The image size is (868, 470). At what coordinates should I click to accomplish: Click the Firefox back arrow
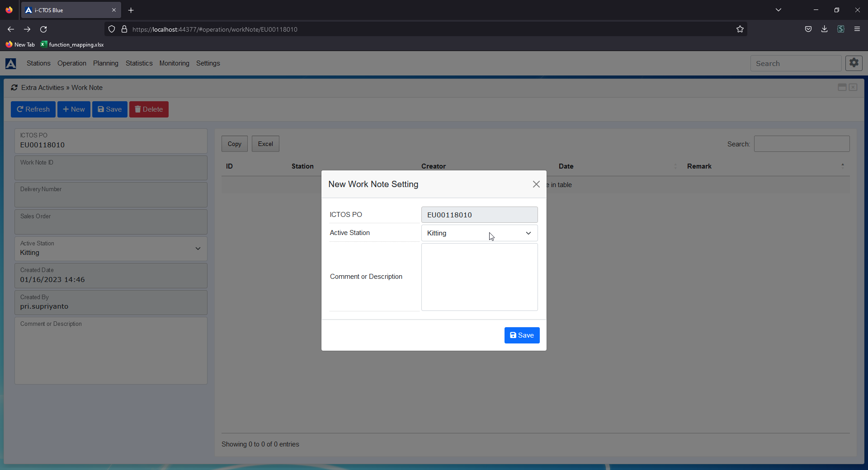point(11,29)
